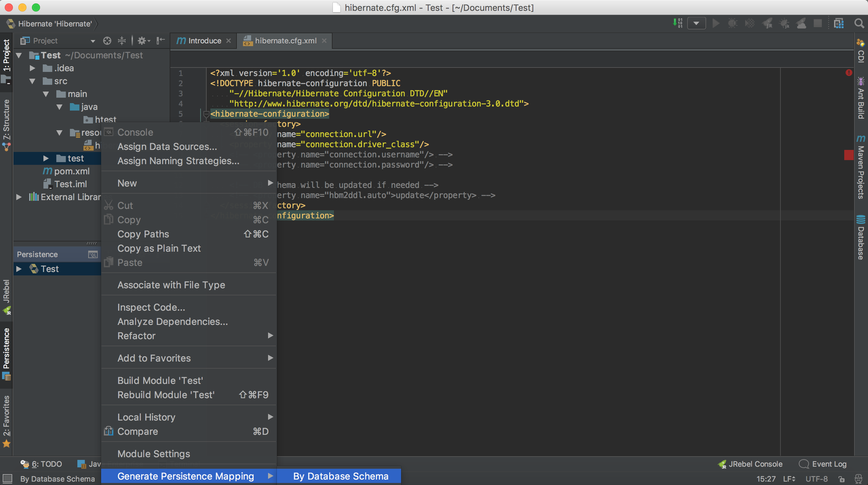Image resolution: width=868 pixels, height=485 pixels.
Task: Expand the test folder
Action: (46, 158)
